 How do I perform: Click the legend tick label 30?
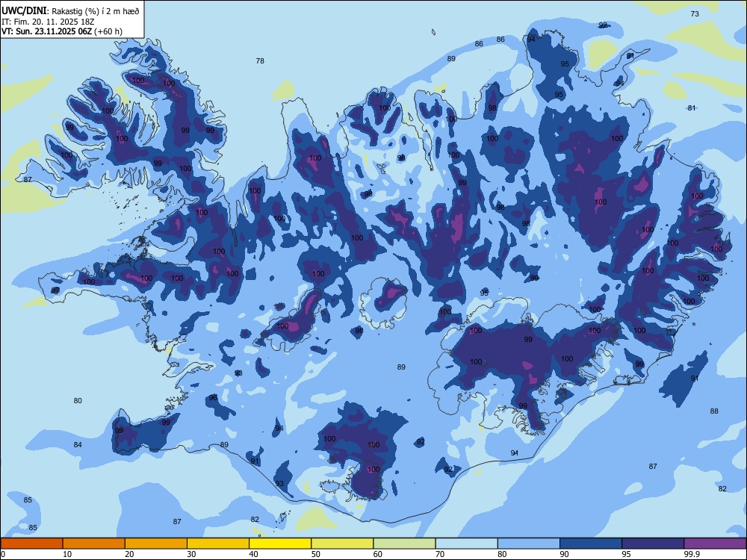tap(191, 554)
